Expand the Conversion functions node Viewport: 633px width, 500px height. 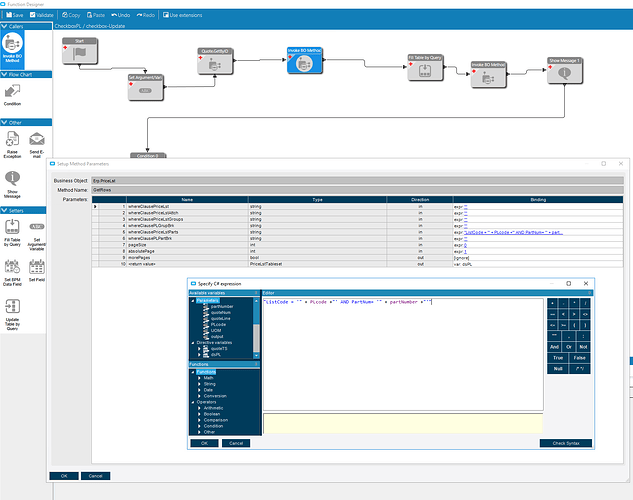(199, 396)
